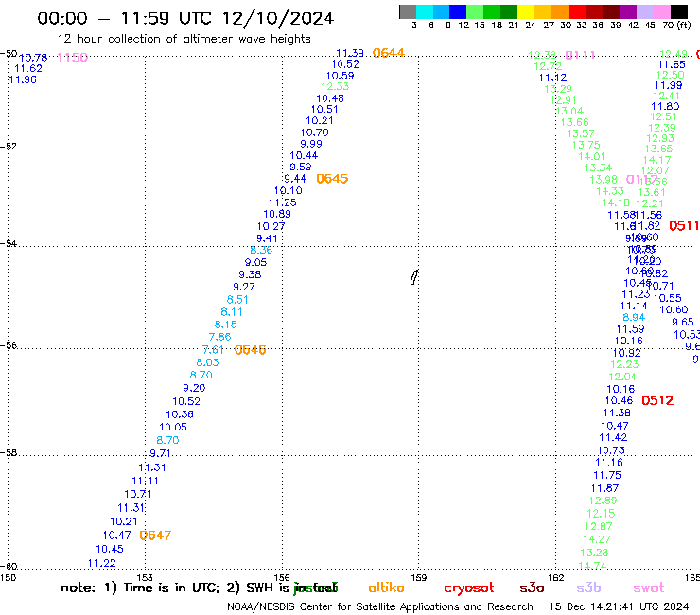Click the wave height value 10.73
The height and width of the screenshot is (615, 700).
[611, 450]
